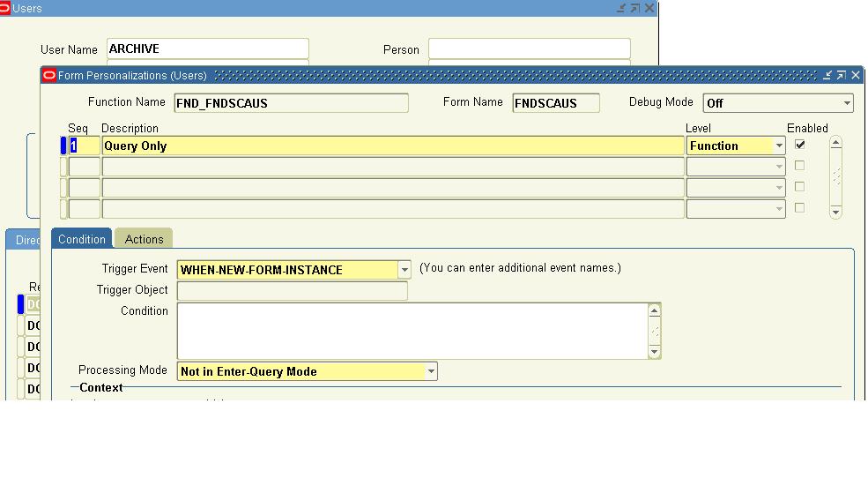The width and height of the screenshot is (868, 478).
Task: Tick the Enabled checkbox on the fourth row
Action: click(x=799, y=208)
